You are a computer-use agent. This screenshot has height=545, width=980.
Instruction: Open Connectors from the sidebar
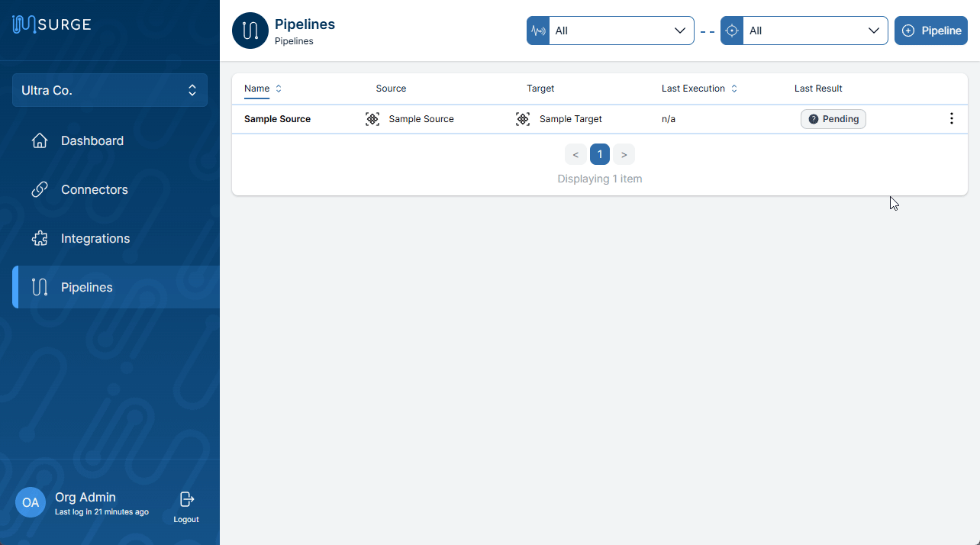pyautogui.click(x=94, y=189)
